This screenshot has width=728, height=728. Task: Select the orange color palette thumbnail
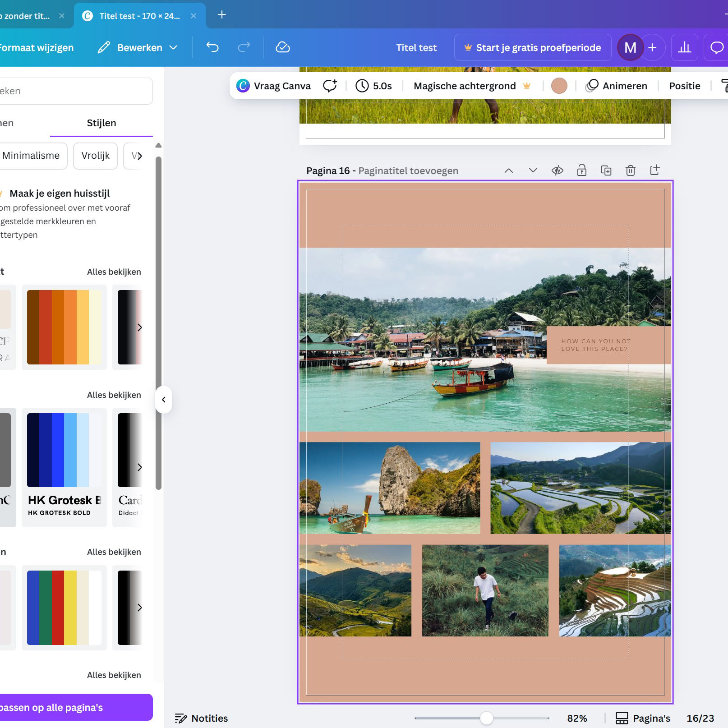(x=64, y=327)
